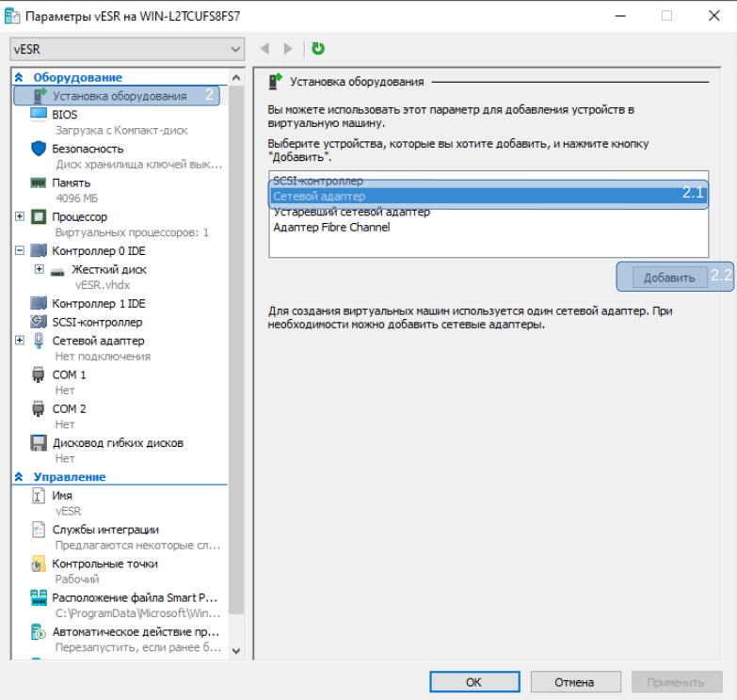Click the Сетевой адаптер icon in tree
This screenshot has height=700, width=737.
point(39,341)
